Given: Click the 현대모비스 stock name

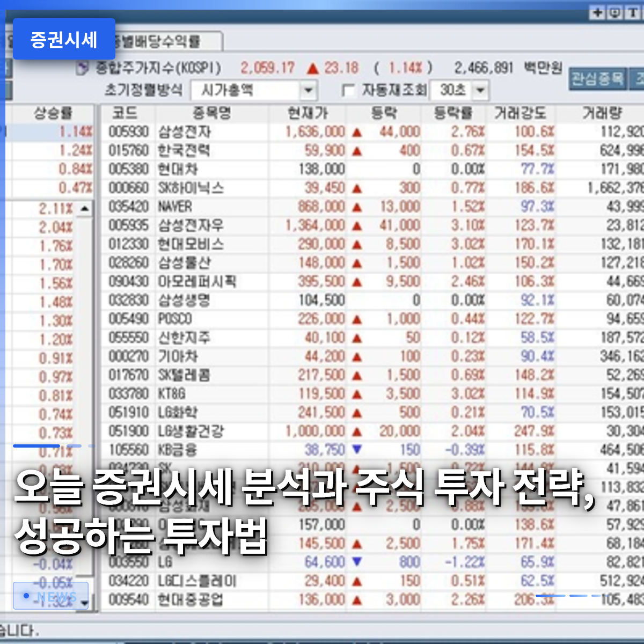Looking at the screenshot, I should point(191,244).
